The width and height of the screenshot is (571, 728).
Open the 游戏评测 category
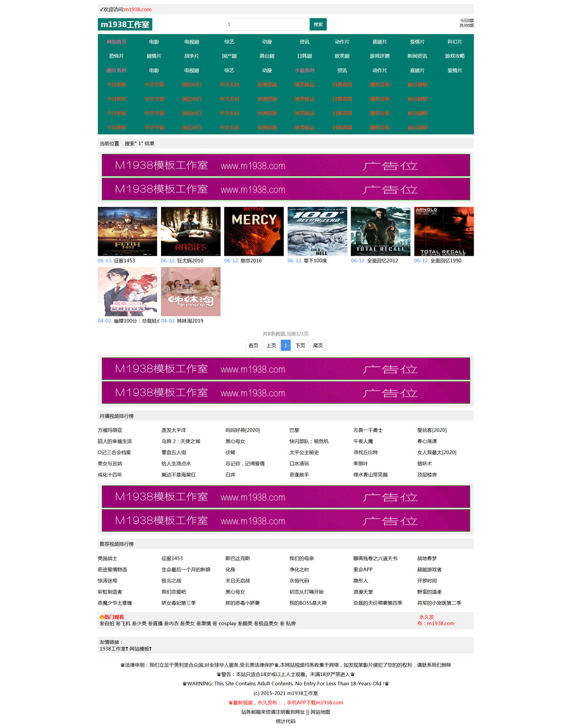(x=380, y=56)
